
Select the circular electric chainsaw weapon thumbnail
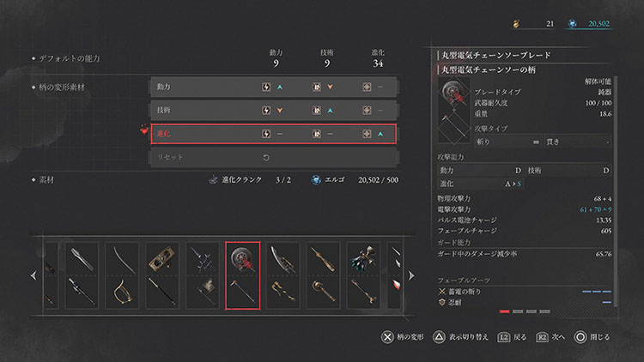[x=243, y=275]
